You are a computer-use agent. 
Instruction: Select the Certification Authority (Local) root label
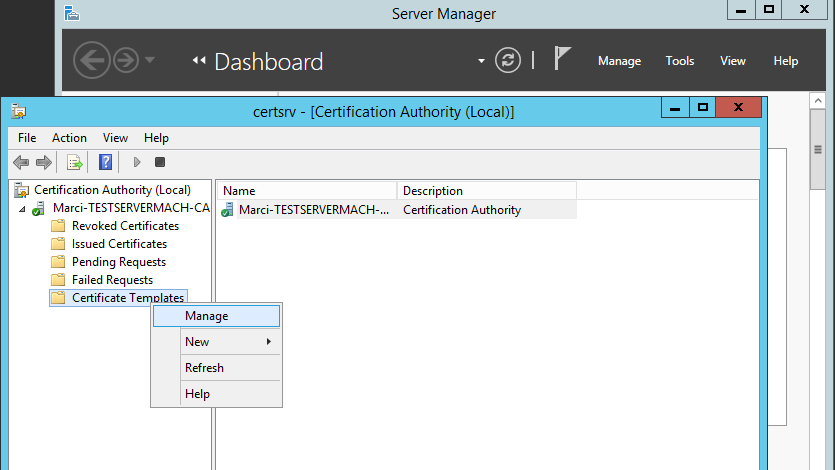pyautogui.click(x=112, y=190)
